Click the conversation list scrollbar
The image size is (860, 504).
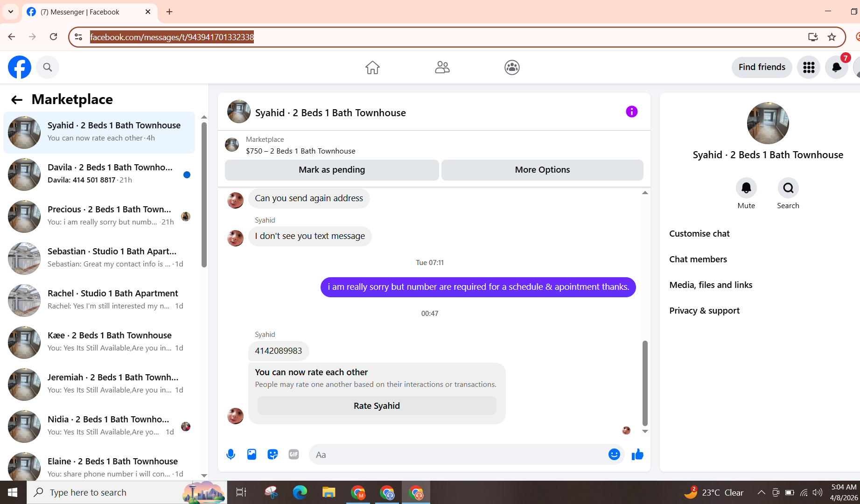click(204, 195)
